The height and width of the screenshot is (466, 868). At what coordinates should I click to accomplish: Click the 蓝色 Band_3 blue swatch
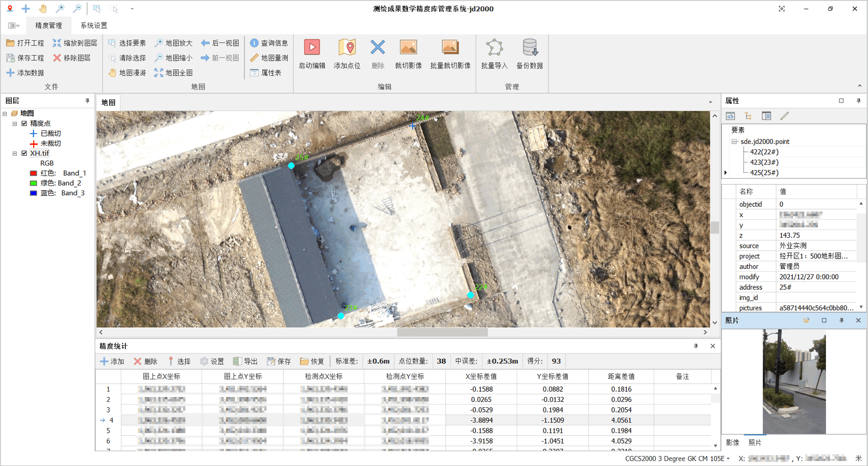tap(33, 193)
